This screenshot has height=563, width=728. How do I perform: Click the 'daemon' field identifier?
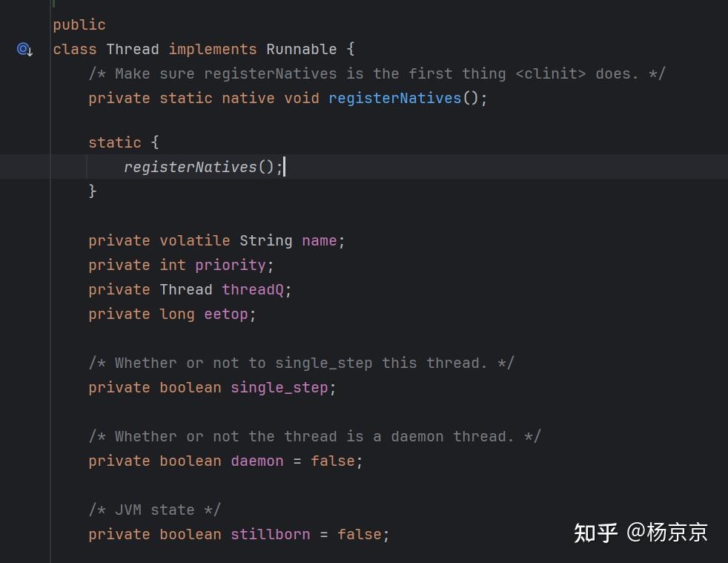257,461
